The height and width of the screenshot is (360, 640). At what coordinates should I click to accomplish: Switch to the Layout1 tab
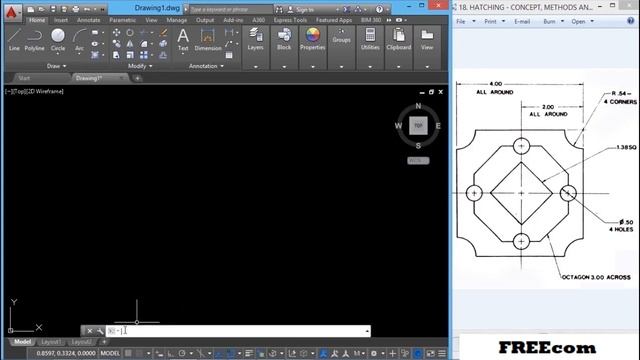click(51, 342)
